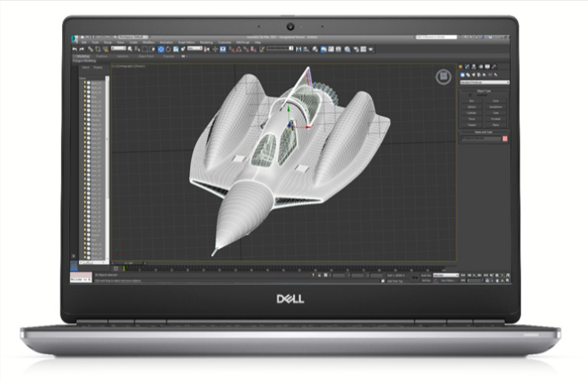Open the key filter Selected dropdown
The image size is (588, 381).
pyautogui.click(x=446, y=275)
